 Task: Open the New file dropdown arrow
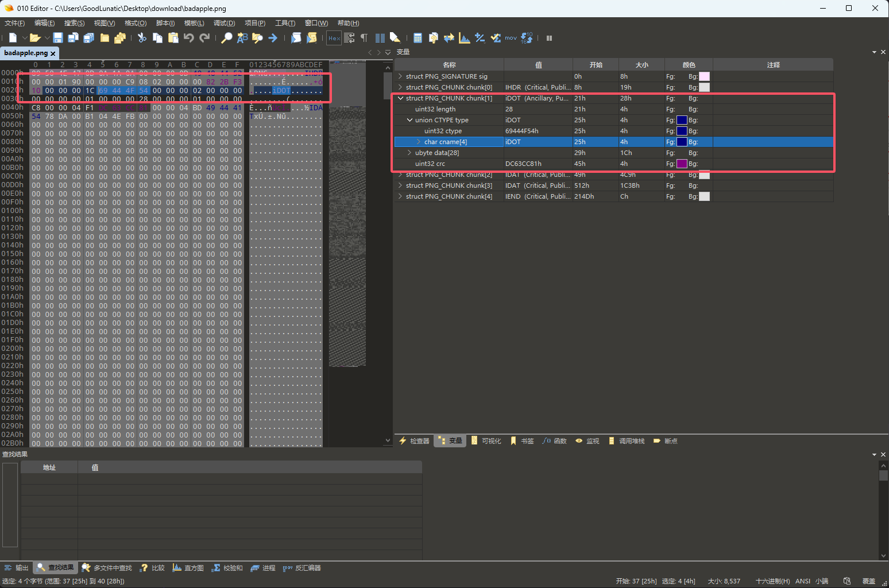click(x=25, y=38)
